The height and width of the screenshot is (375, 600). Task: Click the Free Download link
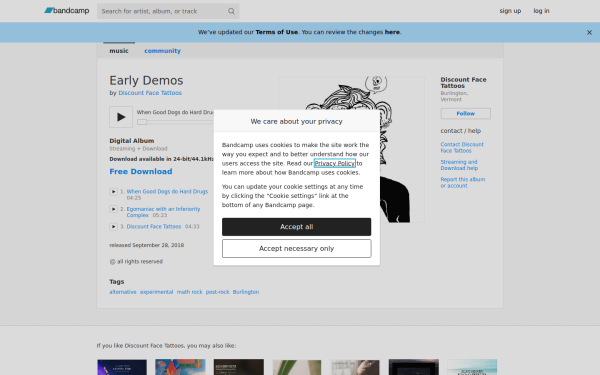pos(141,171)
